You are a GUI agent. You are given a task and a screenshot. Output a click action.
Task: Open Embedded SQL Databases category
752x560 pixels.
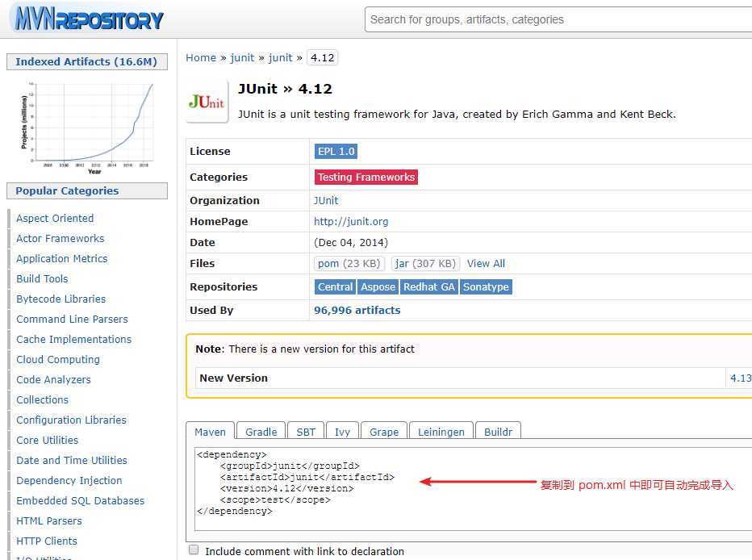[80, 500]
